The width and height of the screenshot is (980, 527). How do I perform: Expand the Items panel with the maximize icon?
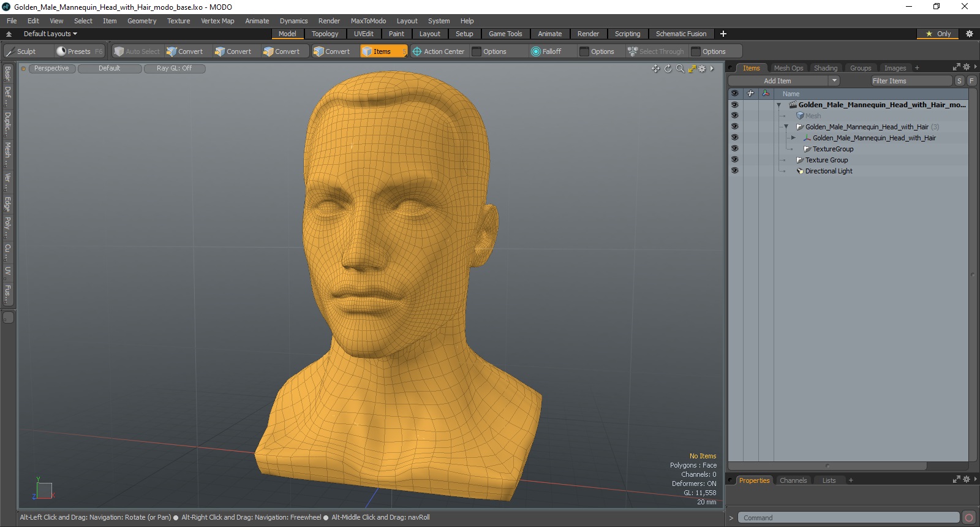click(x=957, y=67)
